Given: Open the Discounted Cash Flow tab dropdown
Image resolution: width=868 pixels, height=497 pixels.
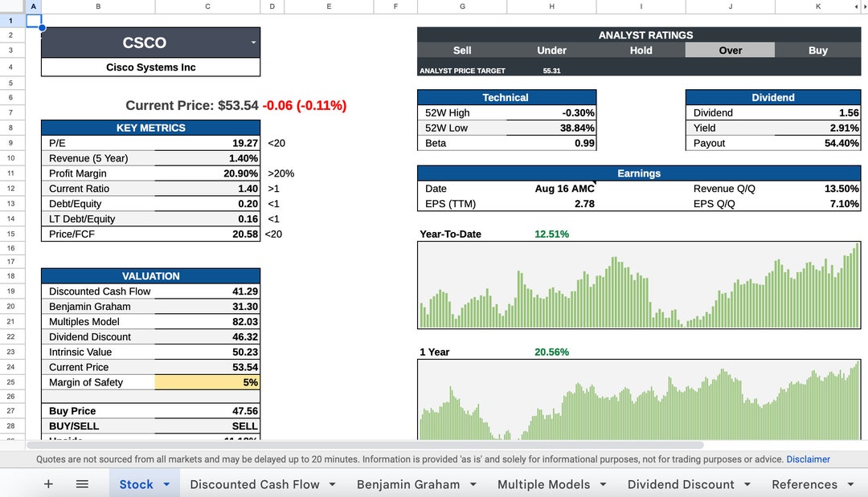Looking at the screenshot, I should click(x=334, y=484).
